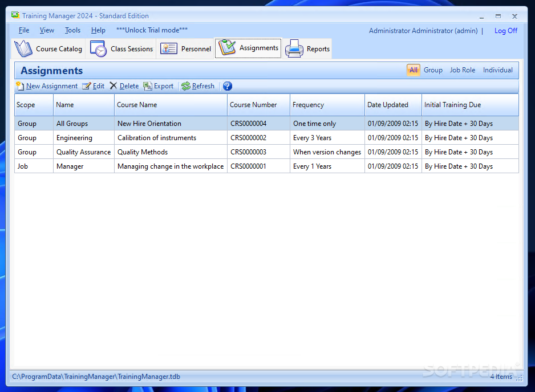Select the Calibration of instruments row
This screenshot has height=392, width=535.
click(x=266, y=138)
